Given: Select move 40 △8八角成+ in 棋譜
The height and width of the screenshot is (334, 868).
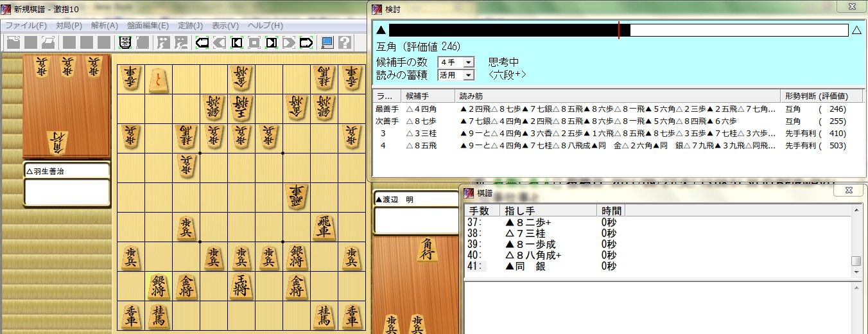Looking at the screenshot, I should tap(658, 255).
